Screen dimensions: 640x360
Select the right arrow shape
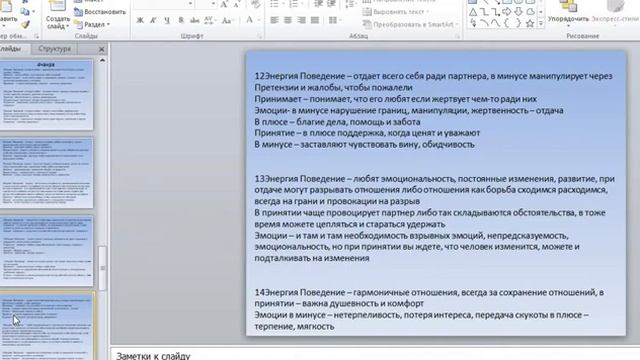(x=507, y=12)
